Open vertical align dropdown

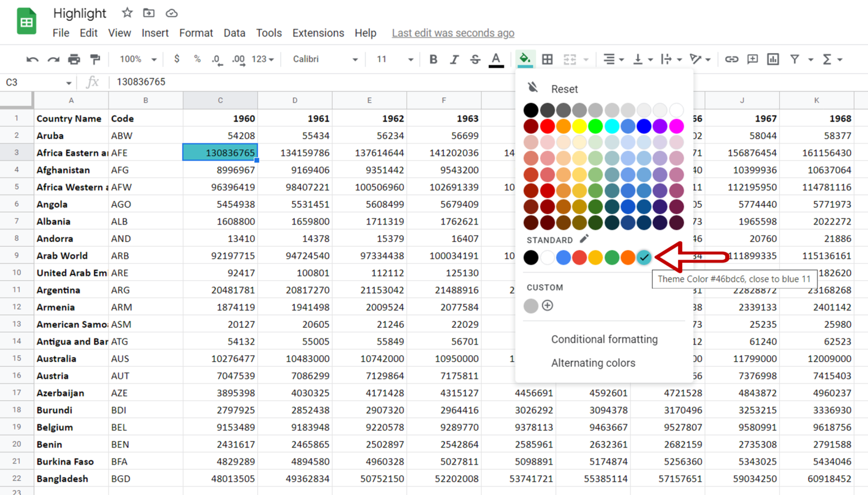click(643, 59)
